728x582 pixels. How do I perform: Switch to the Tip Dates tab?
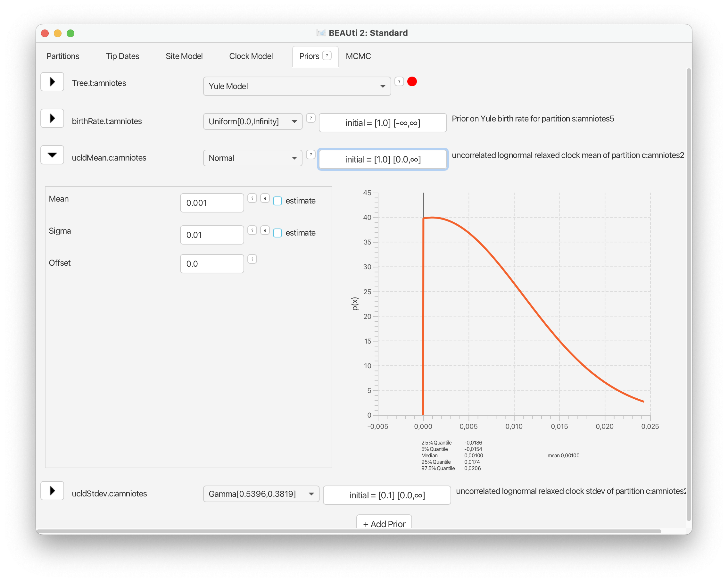[x=122, y=56]
